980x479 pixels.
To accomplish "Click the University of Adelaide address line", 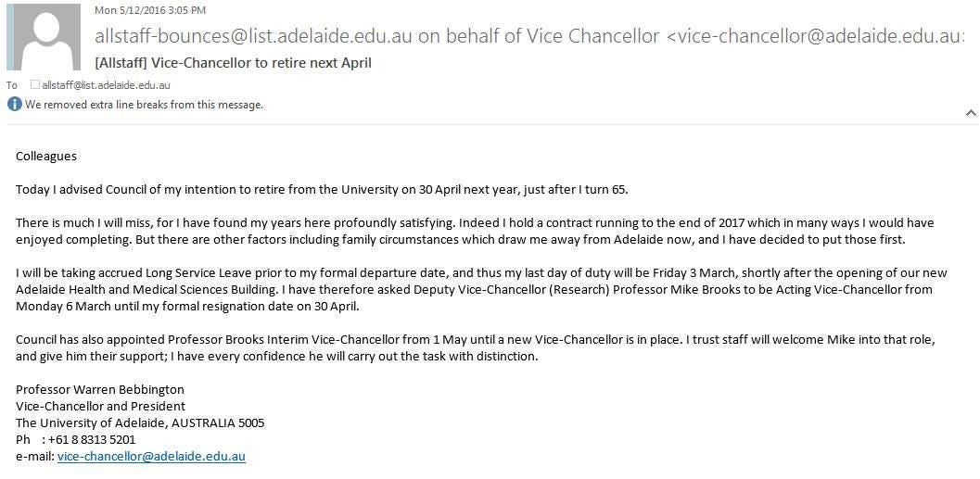I will coord(140,422).
